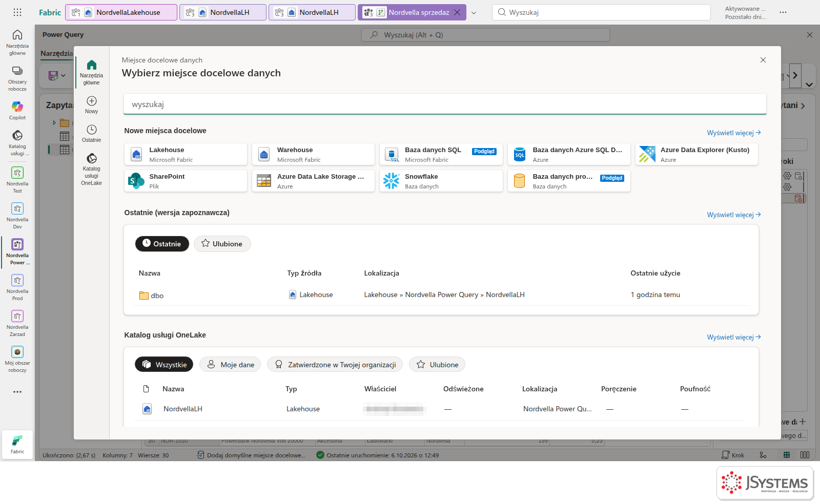
Task: Select Narzędzia główne in dialog sidebar
Action: (x=92, y=71)
